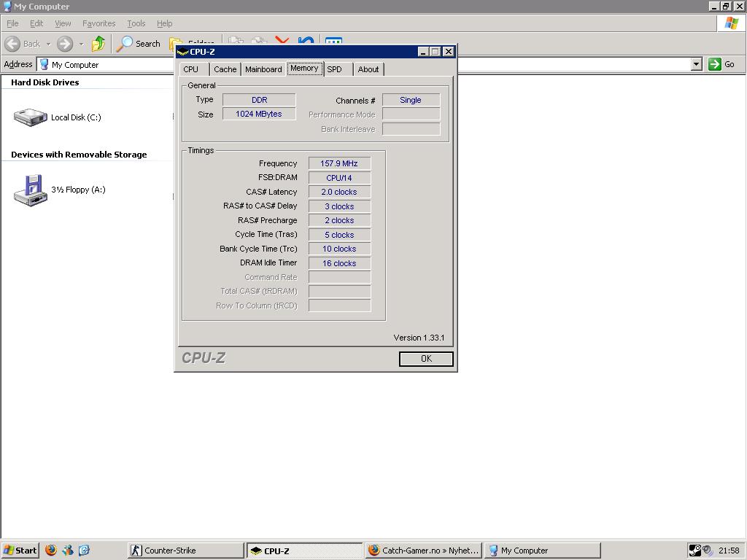Click the Forward arrow in Explorer toolbar
747x560 pixels.
65,44
